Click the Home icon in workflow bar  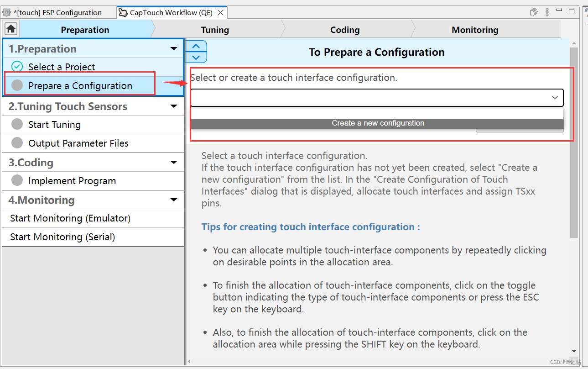pyautogui.click(x=11, y=29)
